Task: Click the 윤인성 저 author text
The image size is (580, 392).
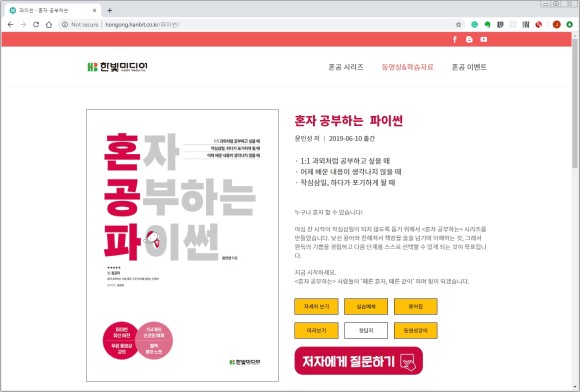Action: [307, 139]
